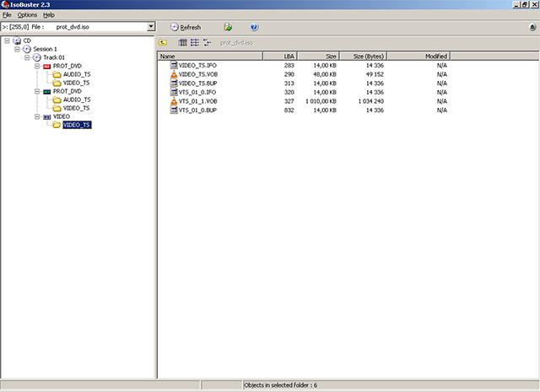Click the VIDEO tree label
The height and width of the screenshot is (392, 540).
[x=62, y=116]
